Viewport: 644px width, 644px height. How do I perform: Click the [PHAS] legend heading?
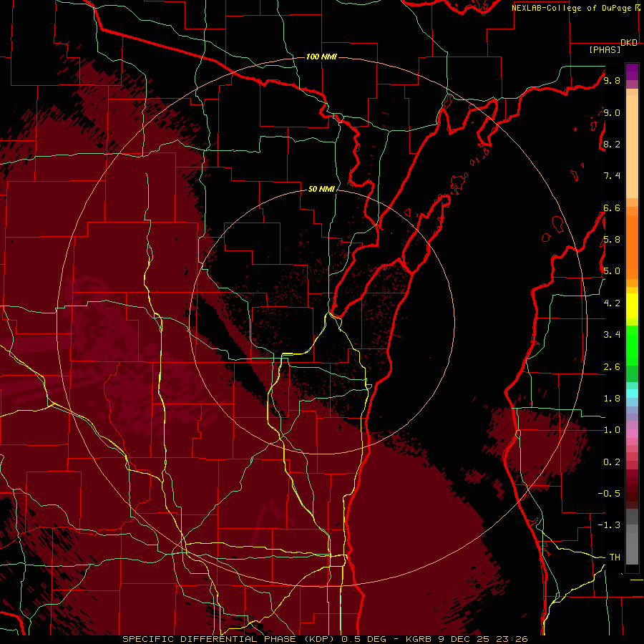605,49
